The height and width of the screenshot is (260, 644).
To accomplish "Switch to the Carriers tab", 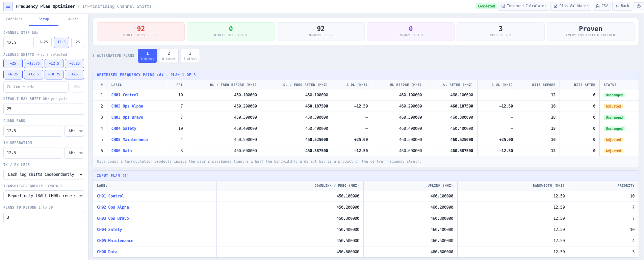I will pos(14,19).
